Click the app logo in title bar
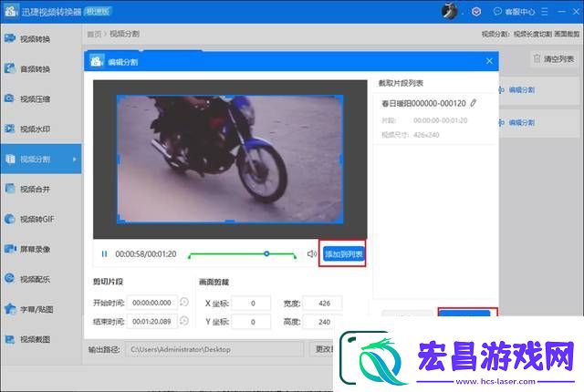 coord(10,11)
